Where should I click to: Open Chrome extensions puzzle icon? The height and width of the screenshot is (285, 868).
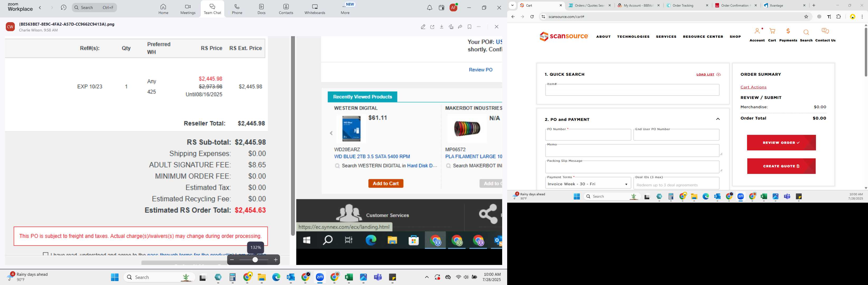coord(839,17)
